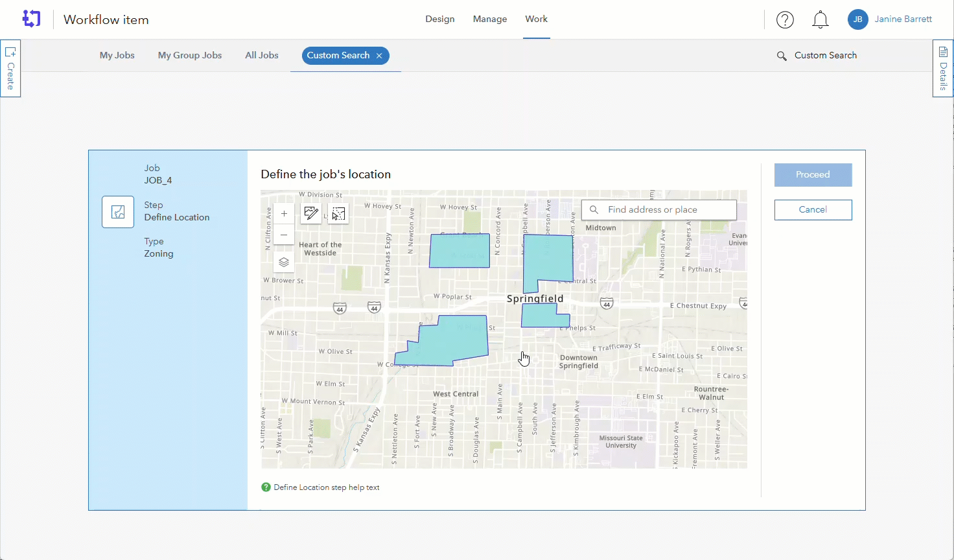Click the Cancel button

(813, 210)
